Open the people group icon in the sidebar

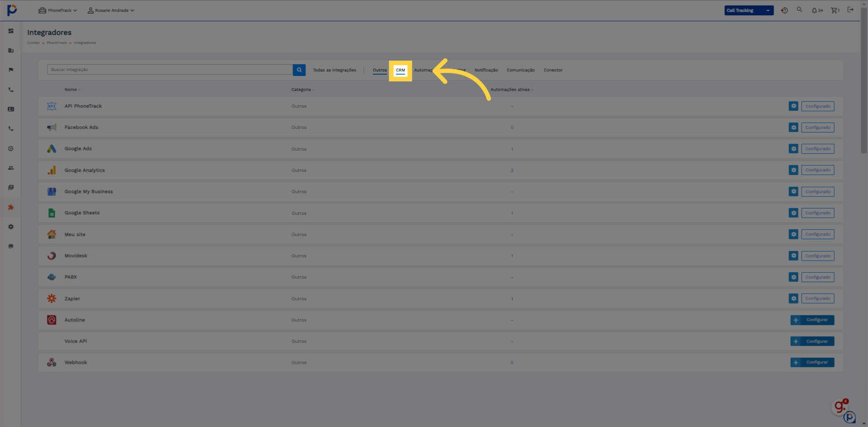[11, 168]
